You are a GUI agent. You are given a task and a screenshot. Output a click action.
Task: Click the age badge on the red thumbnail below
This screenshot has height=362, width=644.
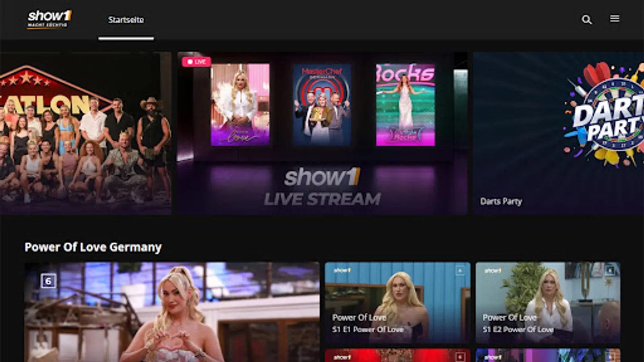[460, 356]
